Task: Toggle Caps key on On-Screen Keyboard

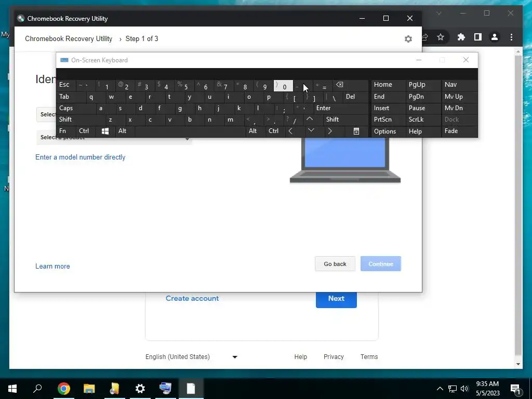Action: 76,108
